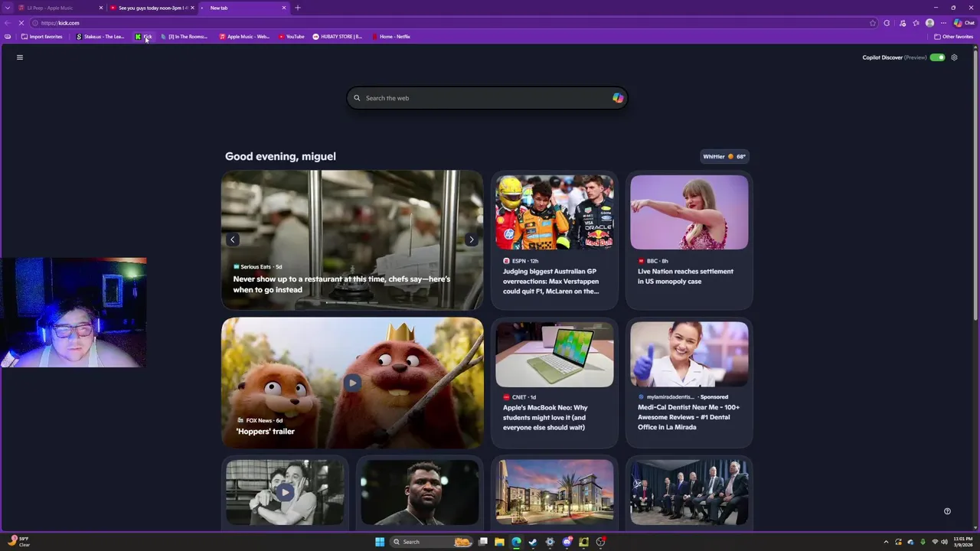Open the YouTube bookmark

tap(291, 37)
